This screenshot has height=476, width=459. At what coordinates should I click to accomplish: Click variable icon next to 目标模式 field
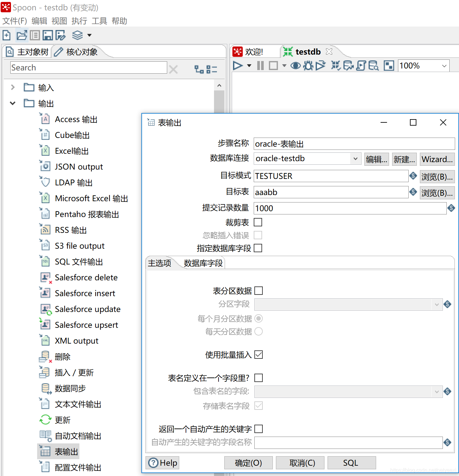coord(413,176)
